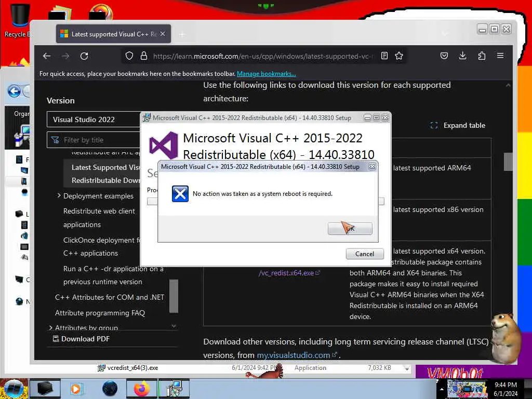Select vcredist_x64(3).exe in Explorer
Screen dimensions: 532x399
pos(132,368)
